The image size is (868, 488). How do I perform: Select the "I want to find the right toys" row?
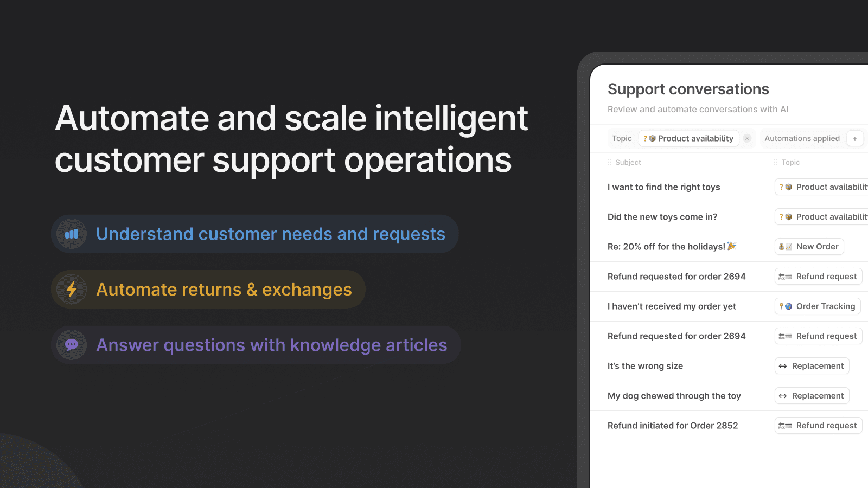663,187
